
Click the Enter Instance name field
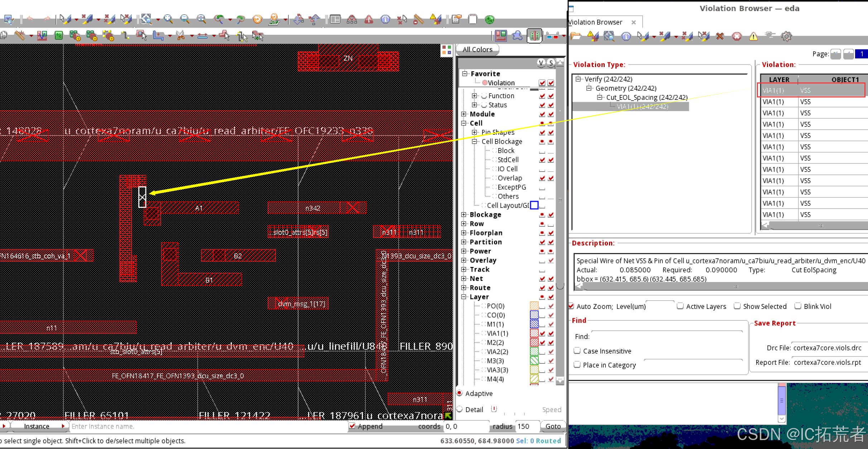point(208,426)
